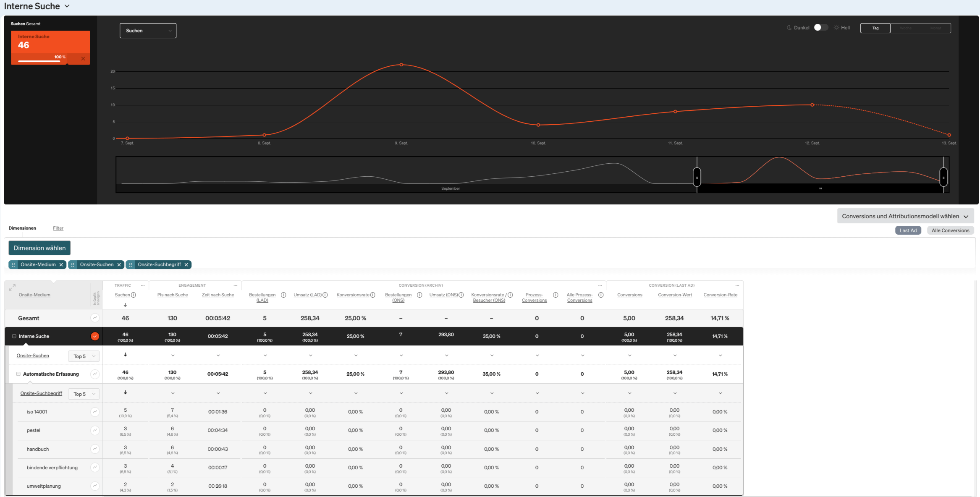Open the info icon next to Suchen column
The width and height of the screenshot is (980, 497).
pyautogui.click(x=134, y=295)
